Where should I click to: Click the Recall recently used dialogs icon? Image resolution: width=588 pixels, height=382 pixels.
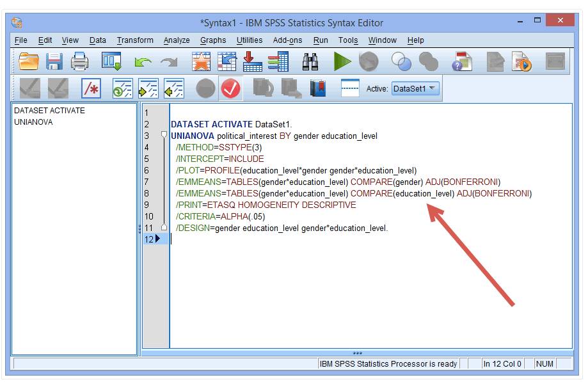[111, 61]
